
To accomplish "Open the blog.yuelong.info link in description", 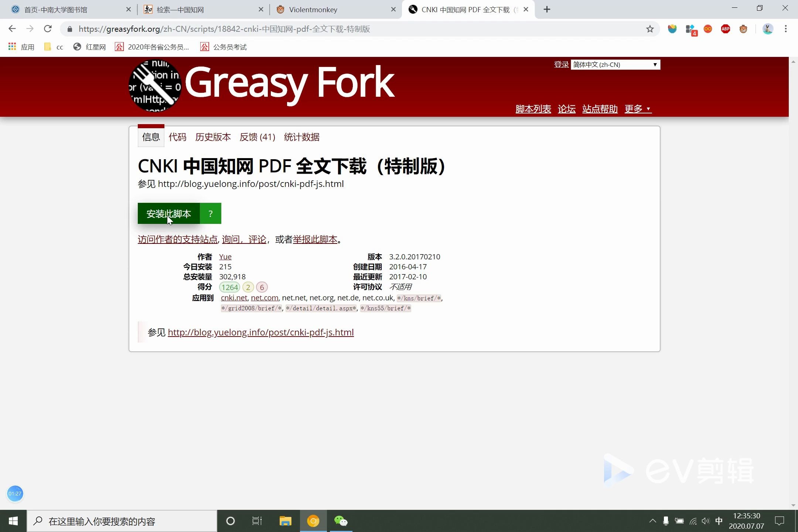I will tap(261, 332).
